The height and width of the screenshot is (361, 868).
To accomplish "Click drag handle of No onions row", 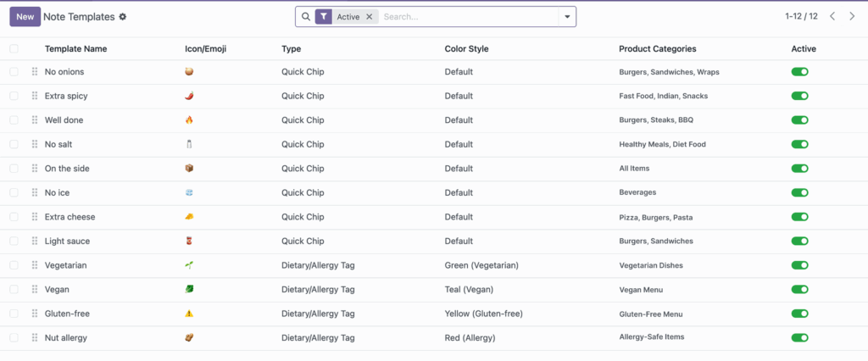I will (x=34, y=72).
